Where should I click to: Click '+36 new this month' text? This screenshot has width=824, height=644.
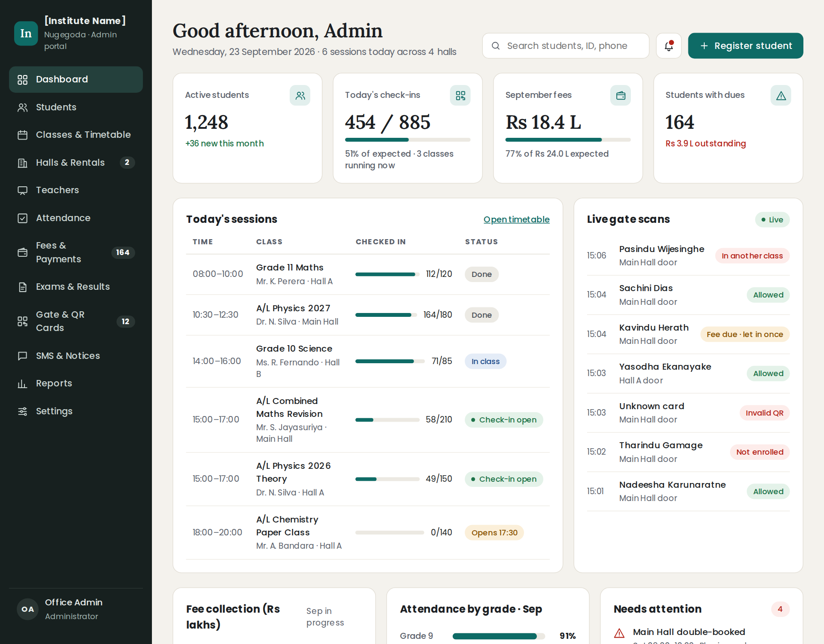tap(224, 144)
